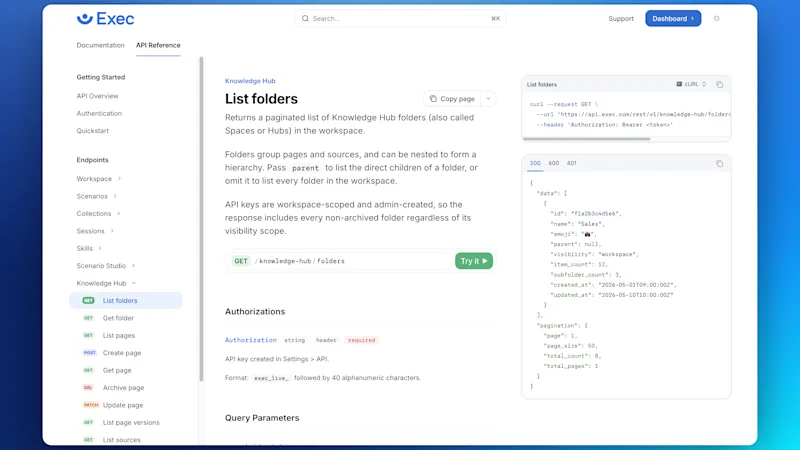800x450 pixels.
Task: Click the curl snippet horizontal scrollbar
Action: [x=587, y=138]
